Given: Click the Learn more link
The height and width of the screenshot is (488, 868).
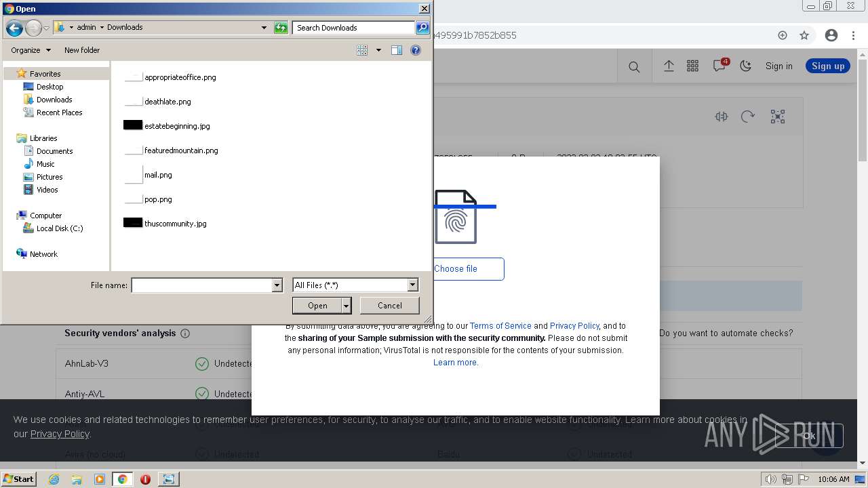Looking at the screenshot, I should [x=456, y=363].
